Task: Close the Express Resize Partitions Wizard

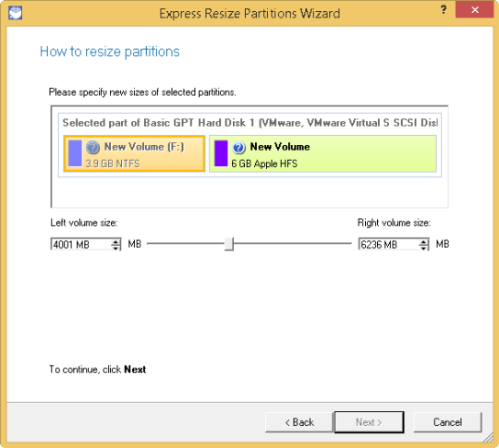Action: [x=474, y=10]
